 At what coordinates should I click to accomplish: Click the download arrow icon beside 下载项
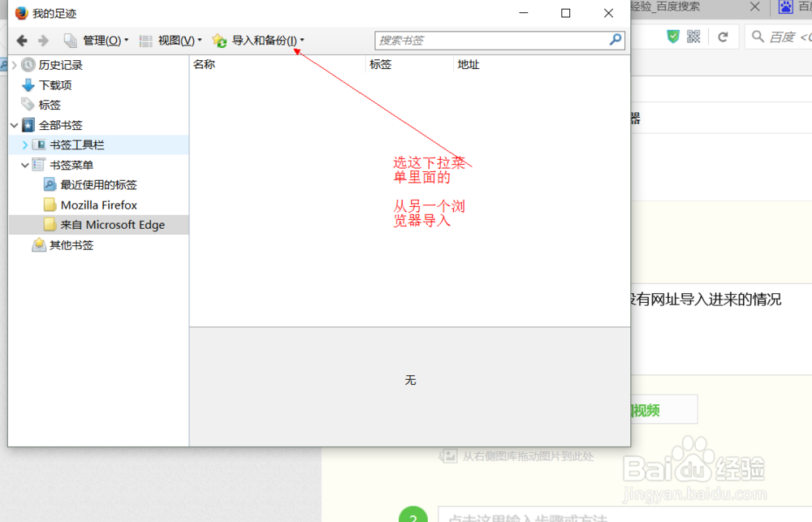[x=28, y=84]
